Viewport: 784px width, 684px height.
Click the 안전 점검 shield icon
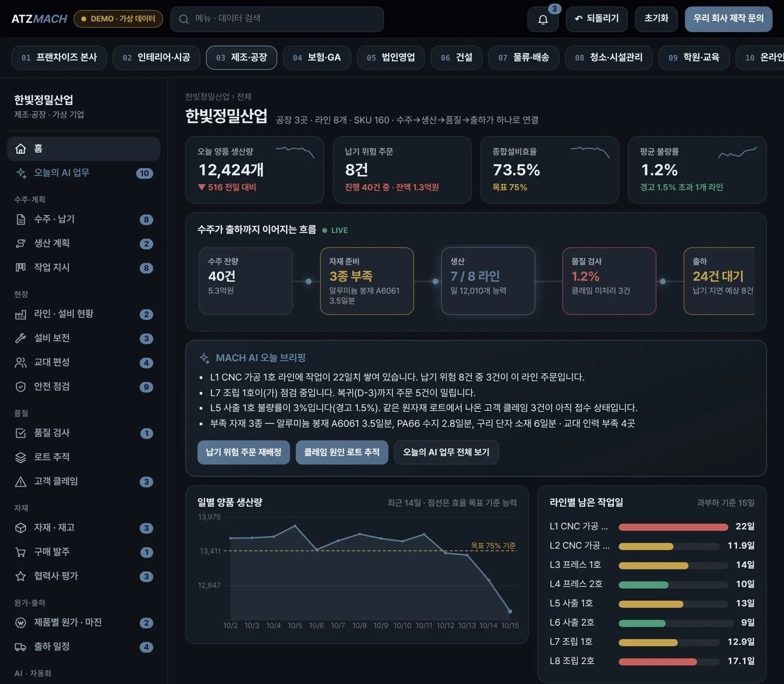click(x=21, y=387)
